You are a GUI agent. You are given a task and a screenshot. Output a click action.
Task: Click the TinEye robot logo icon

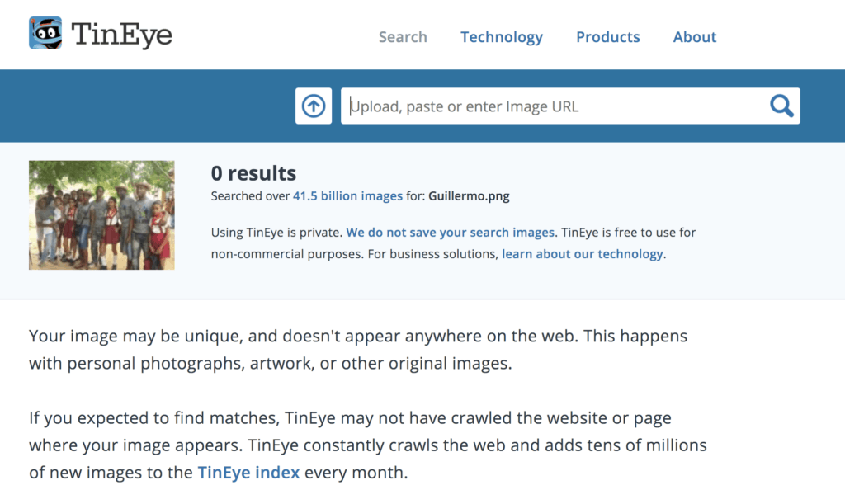45,33
